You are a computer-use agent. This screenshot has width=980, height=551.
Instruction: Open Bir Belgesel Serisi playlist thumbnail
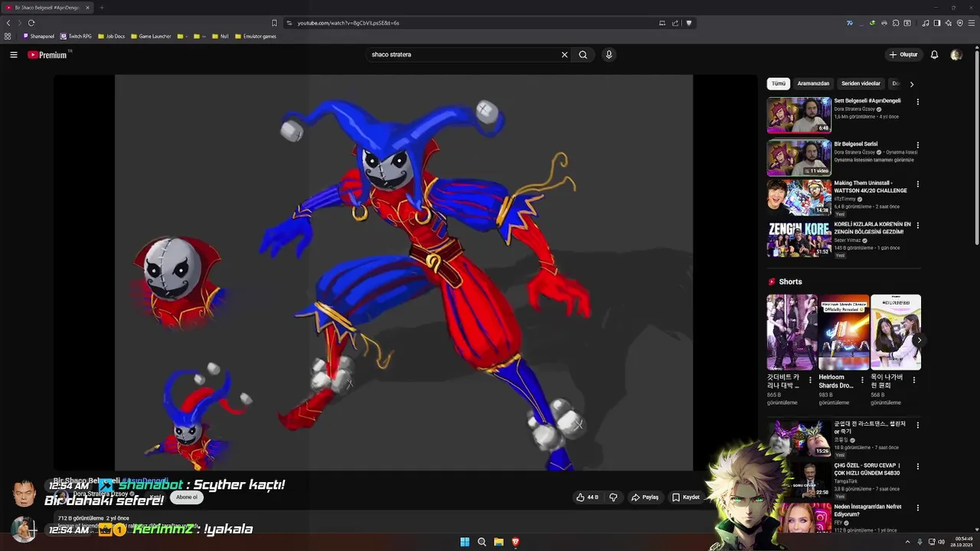coord(799,158)
